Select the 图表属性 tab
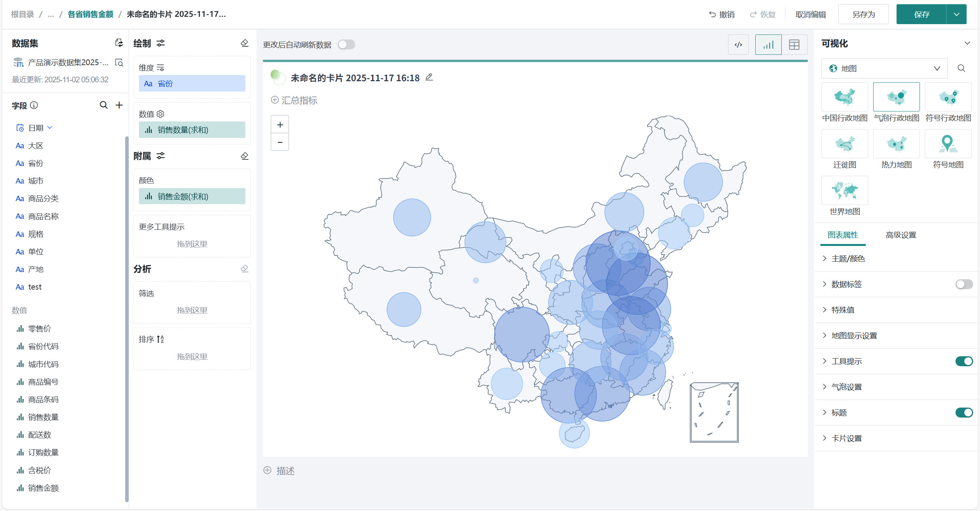The image size is (980, 511). pyautogui.click(x=843, y=235)
